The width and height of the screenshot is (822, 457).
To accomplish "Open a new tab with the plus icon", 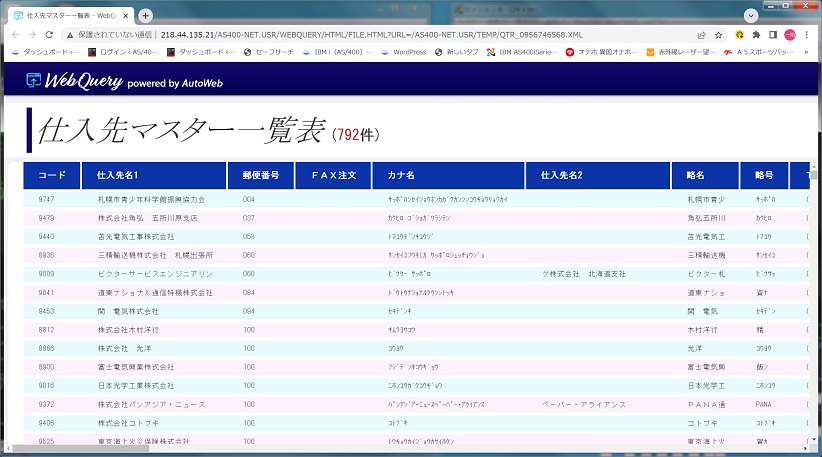I will click(146, 15).
